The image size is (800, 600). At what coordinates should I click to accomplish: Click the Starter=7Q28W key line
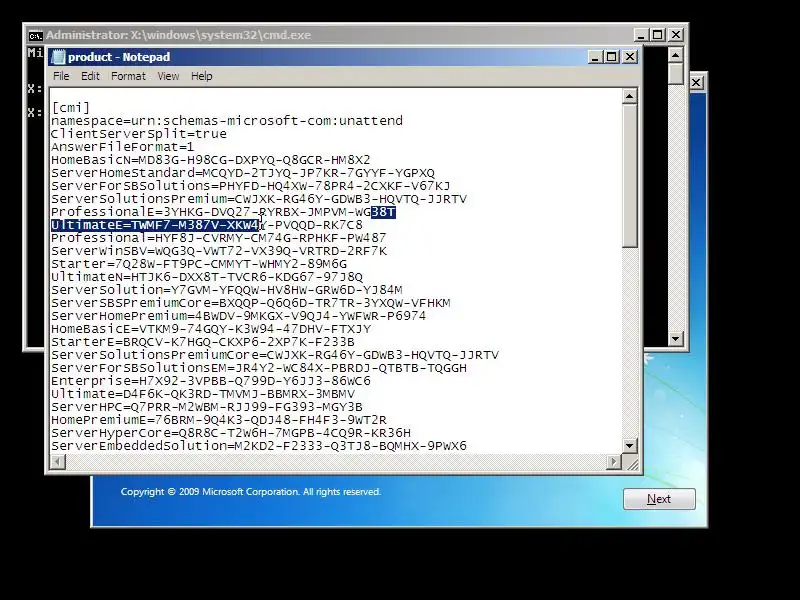199,264
